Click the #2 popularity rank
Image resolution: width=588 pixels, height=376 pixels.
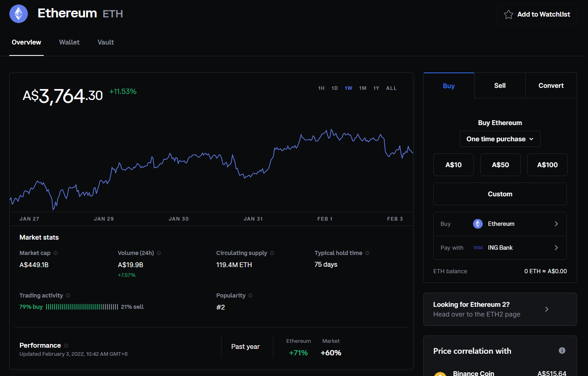coord(221,307)
